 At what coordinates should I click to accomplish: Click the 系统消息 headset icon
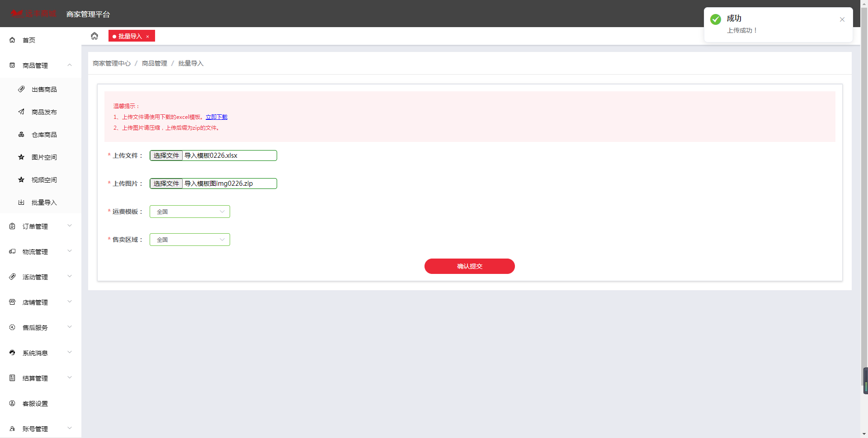[x=12, y=353]
